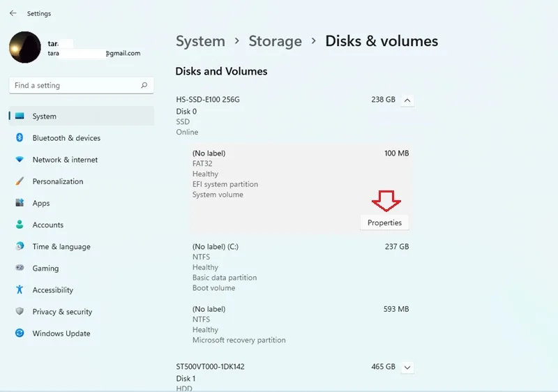Click the Gaming controller icon
Viewport: 558px width, 392px height.
[x=20, y=268]
